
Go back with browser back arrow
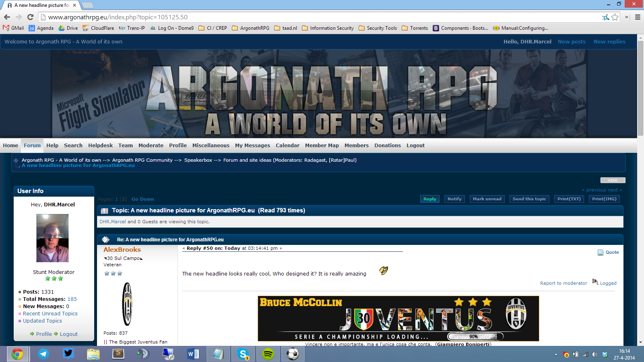(x=7, y=17)
